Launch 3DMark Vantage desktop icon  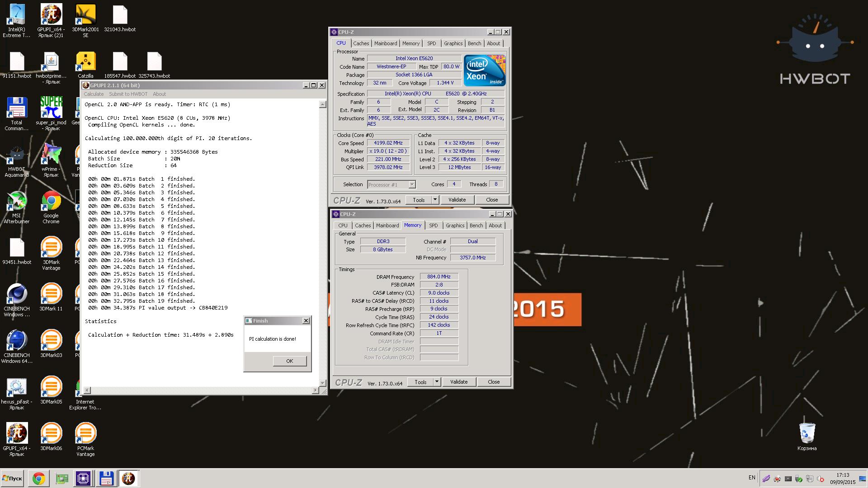click(x=51, y=254)
